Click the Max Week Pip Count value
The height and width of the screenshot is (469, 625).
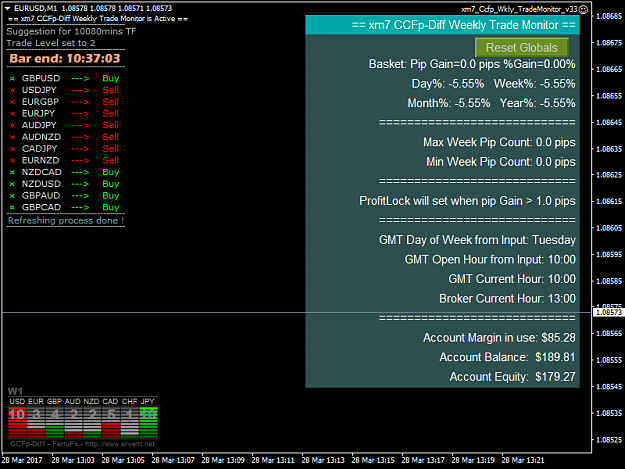[556, 142]
